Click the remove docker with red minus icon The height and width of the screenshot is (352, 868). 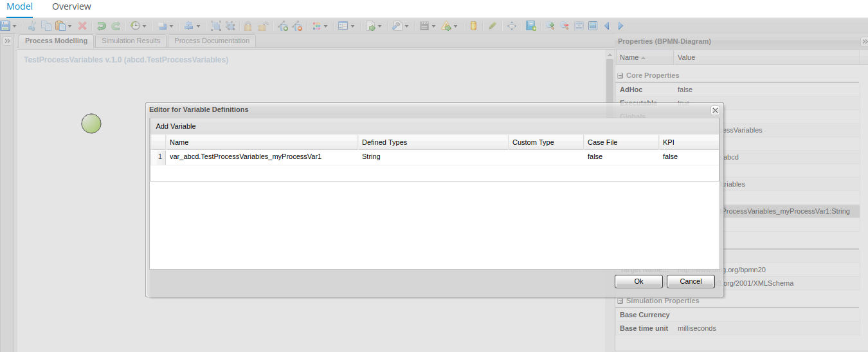coord(297,26)
